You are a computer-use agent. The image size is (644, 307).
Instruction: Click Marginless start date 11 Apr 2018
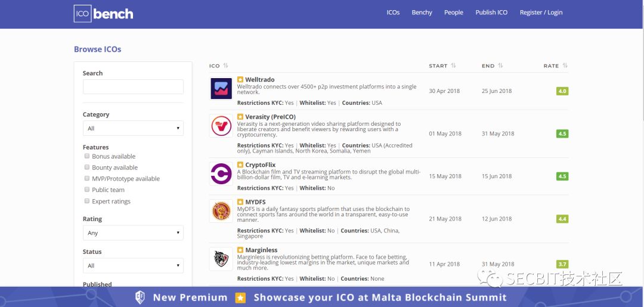(x=444, y=264)
